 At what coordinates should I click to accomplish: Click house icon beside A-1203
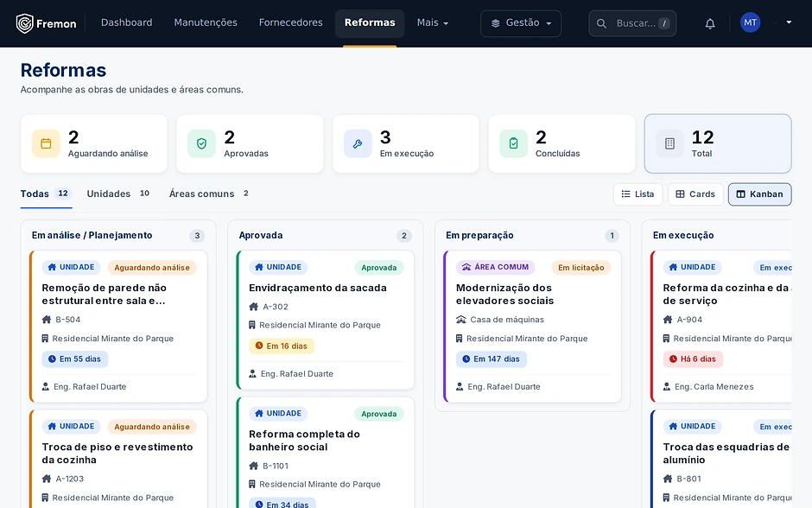click(x=47, y=479)
